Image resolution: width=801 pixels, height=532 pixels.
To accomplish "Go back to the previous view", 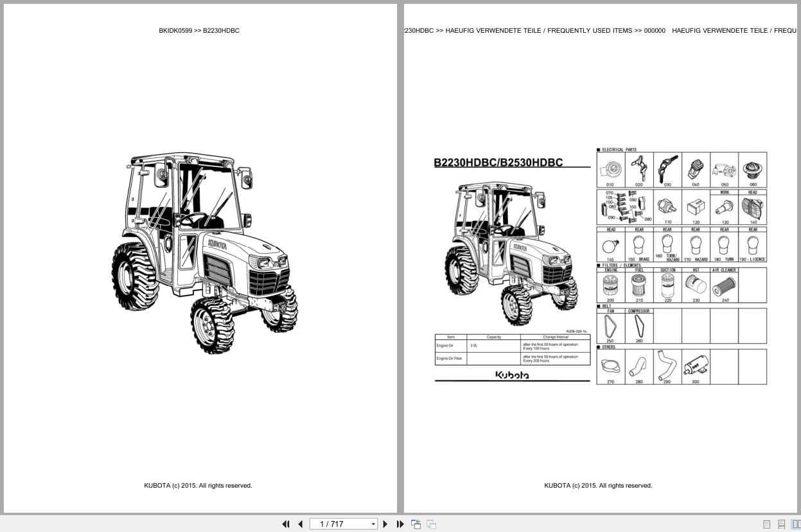I will coord(416,524).
